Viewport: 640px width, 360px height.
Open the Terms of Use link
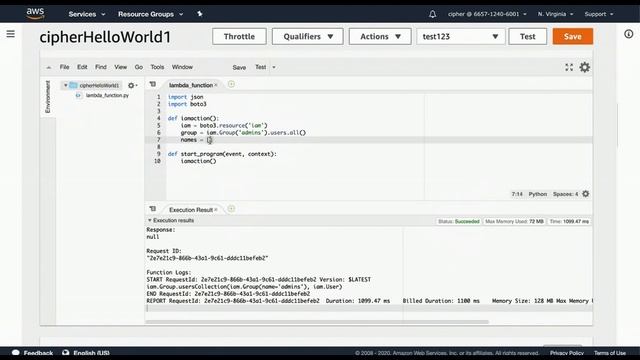coord(610,353)
